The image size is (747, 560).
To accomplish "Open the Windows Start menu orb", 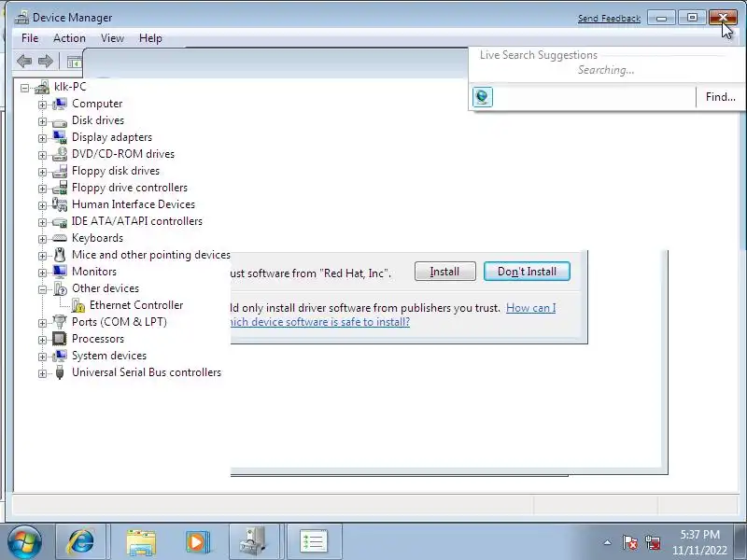I will (24, 542).
